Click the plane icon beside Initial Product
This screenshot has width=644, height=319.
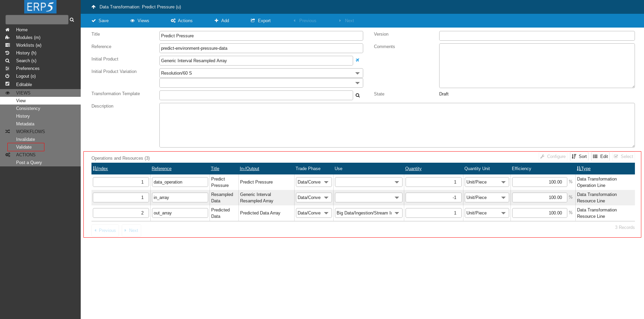(x=357, y=60)
